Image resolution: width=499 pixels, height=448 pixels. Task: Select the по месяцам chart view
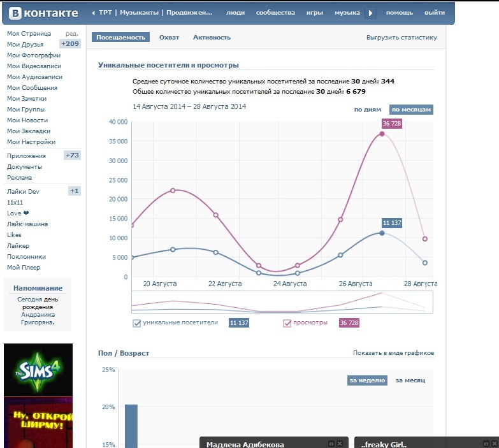click(x=411, y=110)
